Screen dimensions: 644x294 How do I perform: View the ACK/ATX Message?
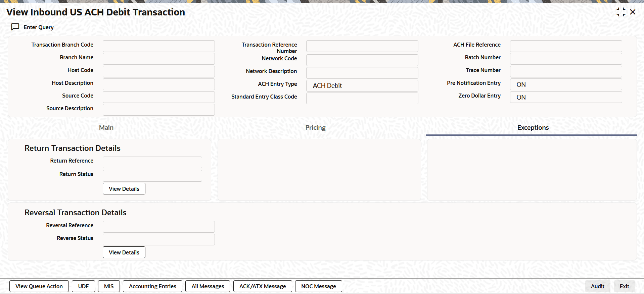pos(263,286)
